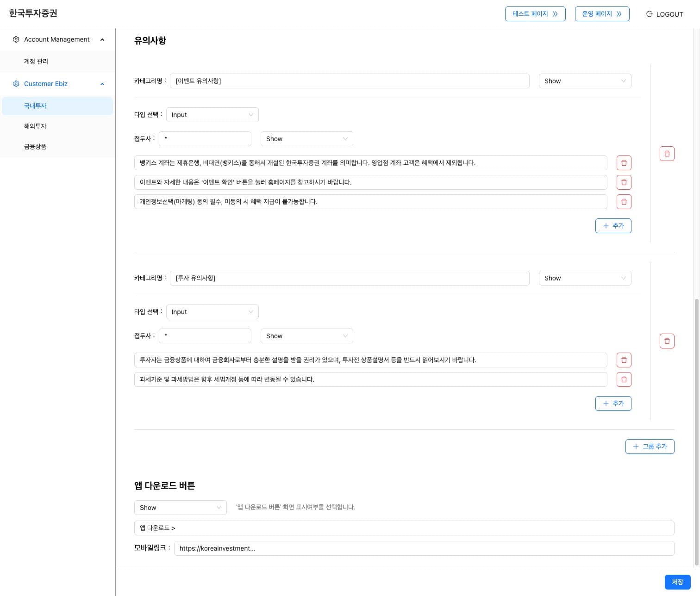The height and width of the screenshot is (596, 700).
Task: Click the gear icon beside Account Management
Action: (x=16, y=39)
